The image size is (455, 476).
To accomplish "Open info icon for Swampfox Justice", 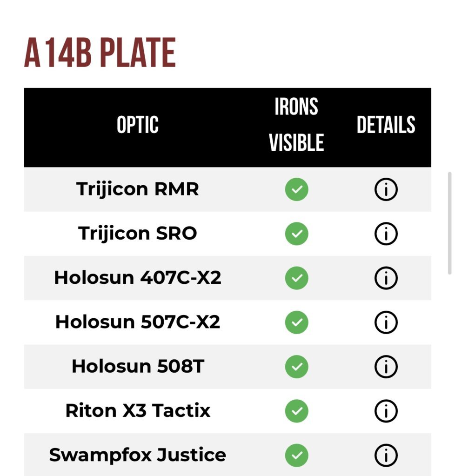I will click(386, 456).
